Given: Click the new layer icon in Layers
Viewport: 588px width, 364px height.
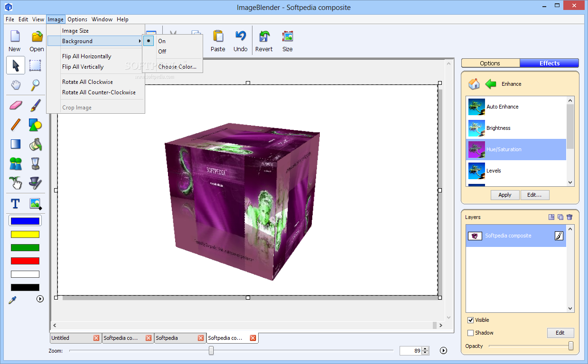Looking at the screenshot, I should pyautogui.click(x=551, y=217).
